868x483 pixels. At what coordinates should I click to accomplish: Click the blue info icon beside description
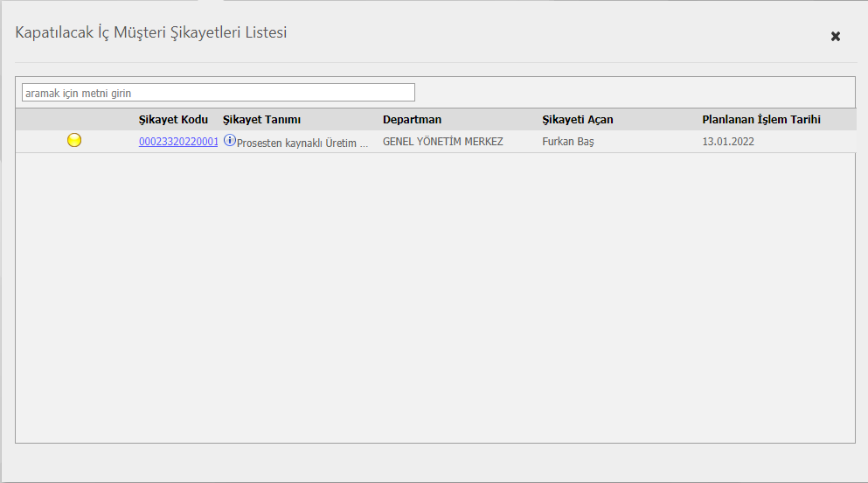coord(229,140)
